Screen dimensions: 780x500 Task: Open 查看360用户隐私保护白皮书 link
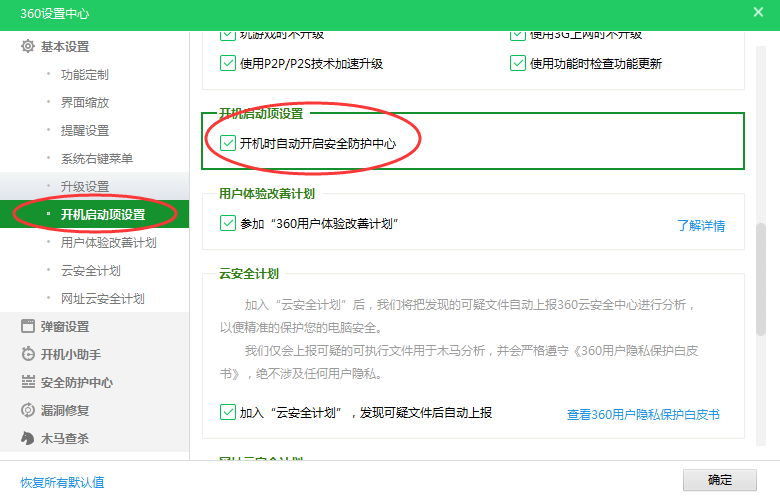point(643,415)
